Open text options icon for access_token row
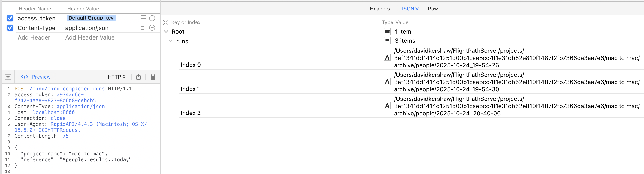 pyautogui.click(x=143, y=18)
